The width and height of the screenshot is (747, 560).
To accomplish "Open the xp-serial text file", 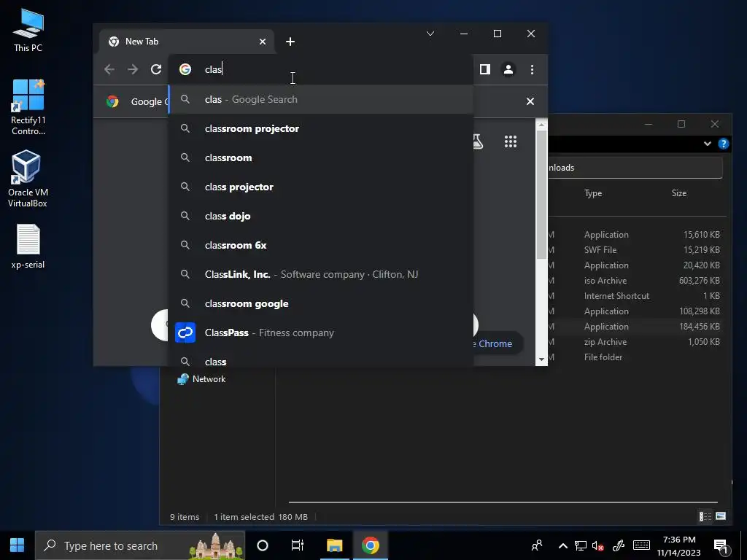I will pyautogui.click(x=28, y=246).
